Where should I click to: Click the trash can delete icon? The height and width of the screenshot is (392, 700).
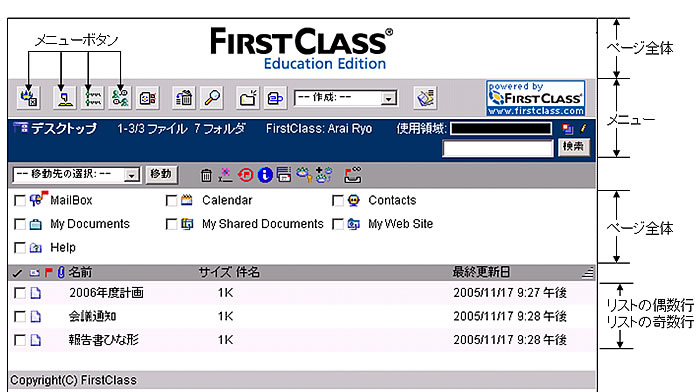point(206,175)
